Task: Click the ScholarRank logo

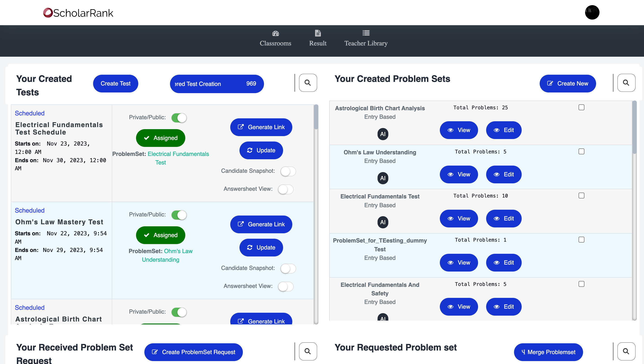Action: click(x=78, y=13)
